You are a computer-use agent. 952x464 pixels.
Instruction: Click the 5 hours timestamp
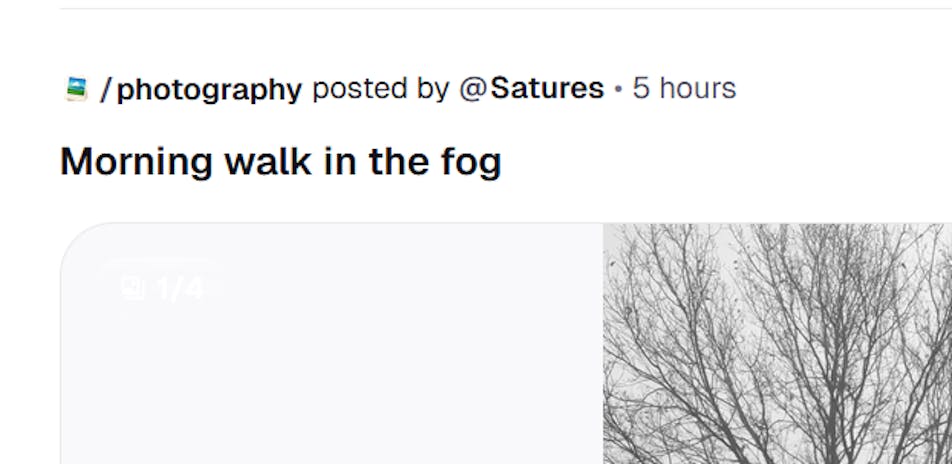pyautogui.click(x=684, y=89)
